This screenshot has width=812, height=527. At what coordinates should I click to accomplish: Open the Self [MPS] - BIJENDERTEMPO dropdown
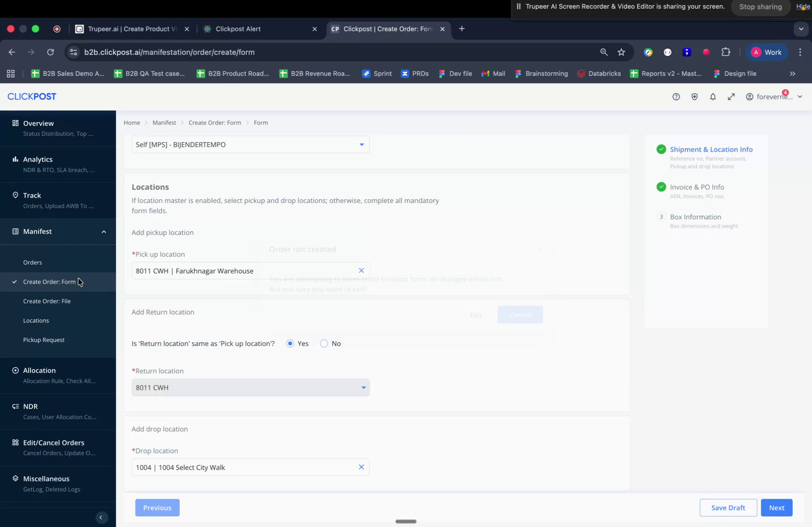point(362,144)
